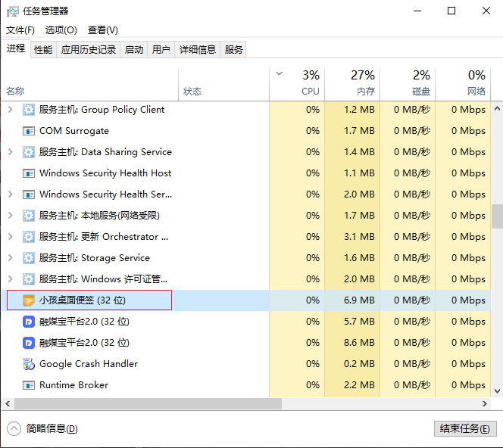
Task: Open the 文件(F) menu
Action: (20, 30)
